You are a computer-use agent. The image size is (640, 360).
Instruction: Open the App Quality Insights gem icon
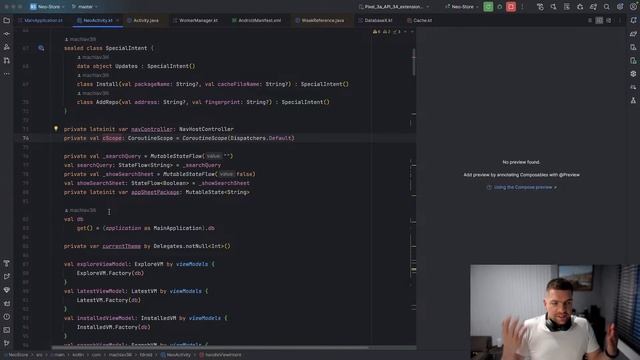[7, 290]
